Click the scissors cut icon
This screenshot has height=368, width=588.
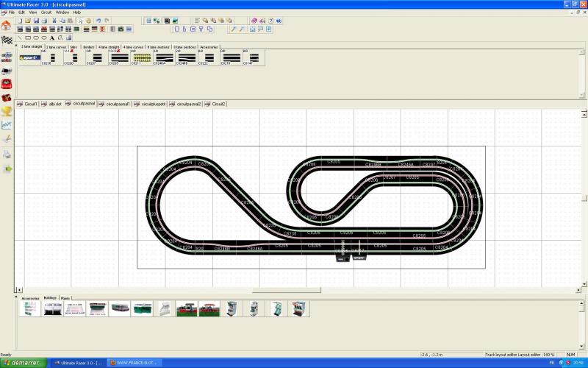(x=54, y=21)
